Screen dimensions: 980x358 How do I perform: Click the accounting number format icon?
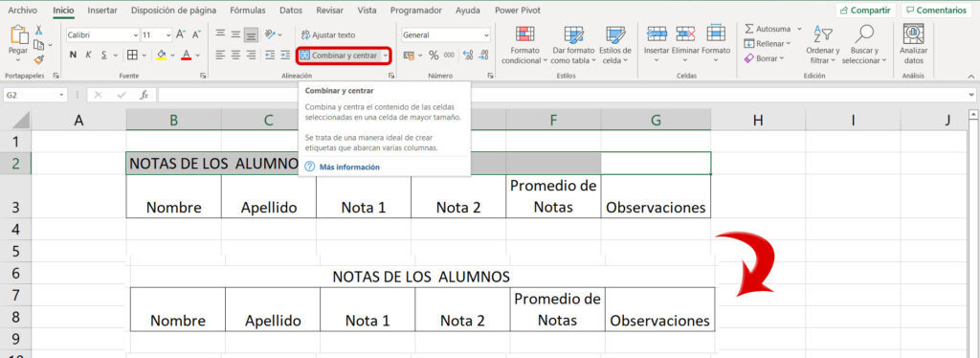pyautogui.click(x=410, y=55)
